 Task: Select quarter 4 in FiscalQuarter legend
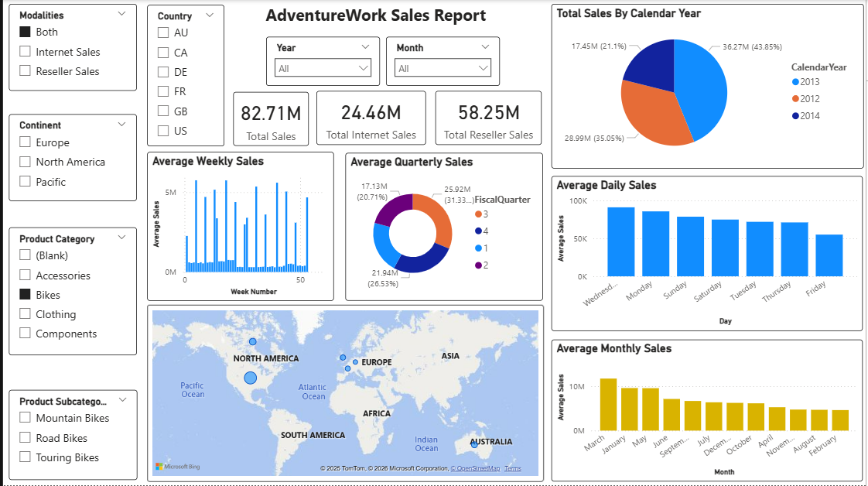tap(482, 231)
